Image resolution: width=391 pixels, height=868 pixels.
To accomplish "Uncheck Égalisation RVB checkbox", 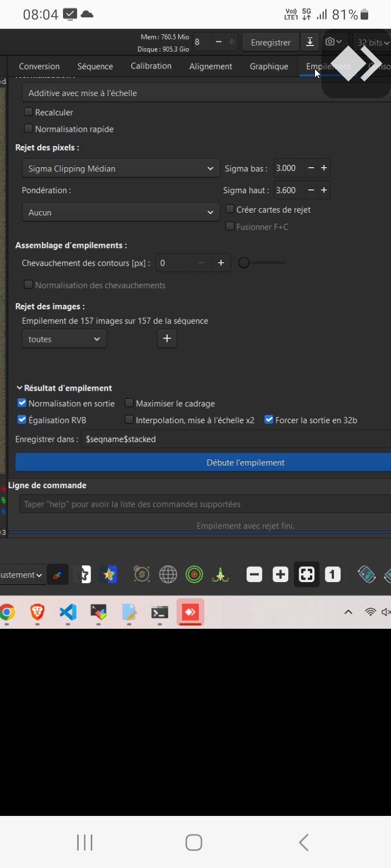I will (22, 420).
